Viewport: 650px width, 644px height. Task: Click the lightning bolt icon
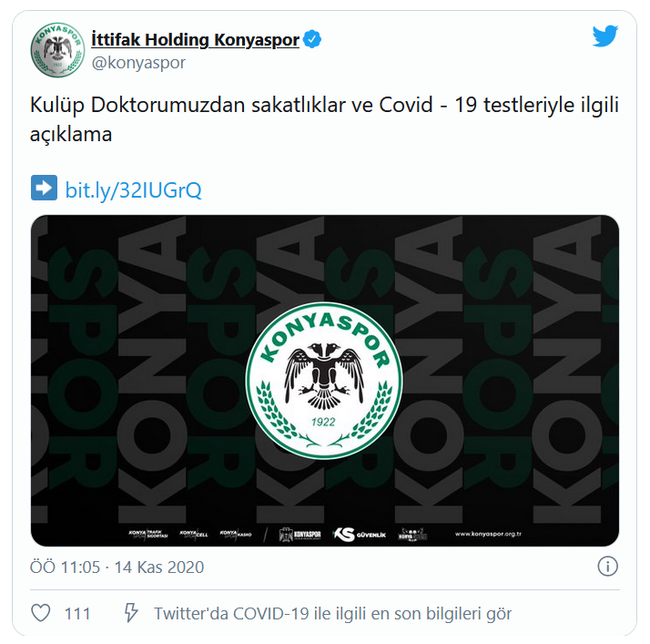click(131, 612)
